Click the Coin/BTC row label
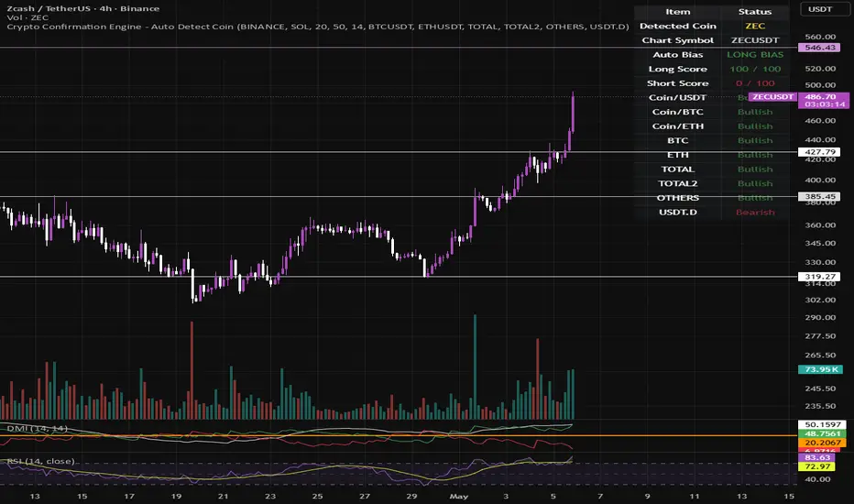Viewport: 854px width, 504px height. point(677,112)
